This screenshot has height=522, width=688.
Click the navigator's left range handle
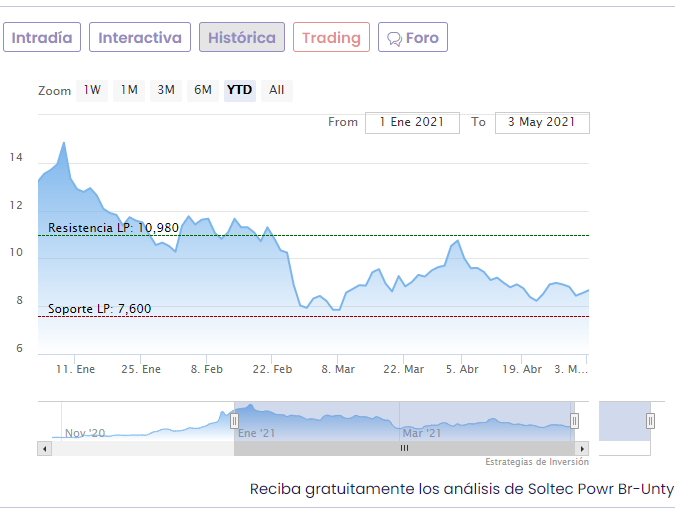235,421
